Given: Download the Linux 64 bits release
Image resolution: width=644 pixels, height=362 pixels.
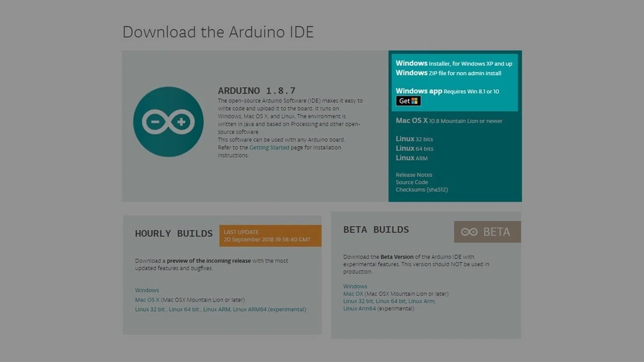Looking at the screenshot, I should (414, 148).
